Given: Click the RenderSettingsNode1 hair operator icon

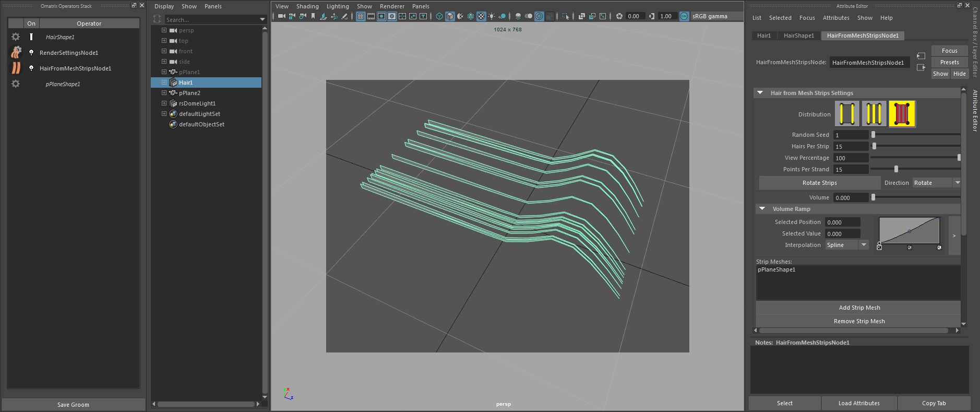Looking at the screenshot, I should click(16, 52).
